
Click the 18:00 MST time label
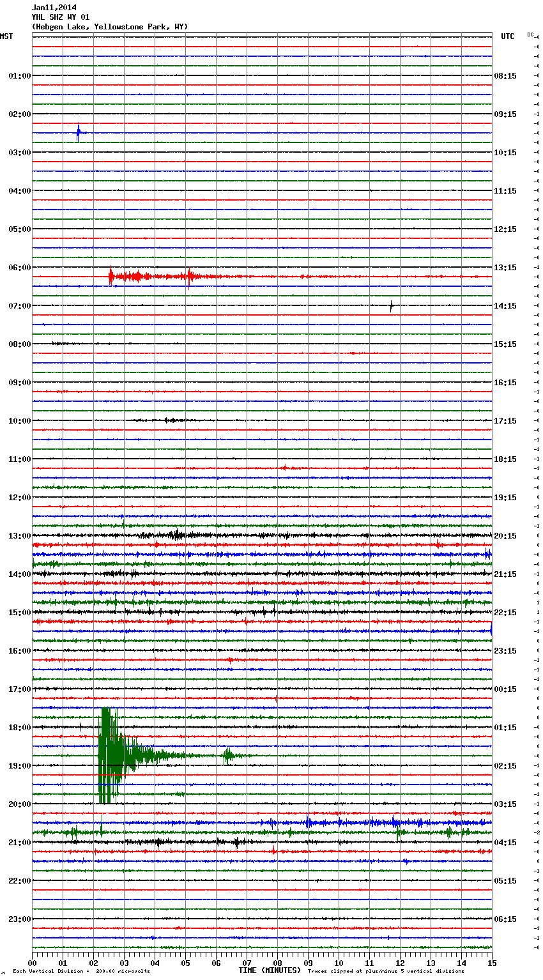(20, 728)
